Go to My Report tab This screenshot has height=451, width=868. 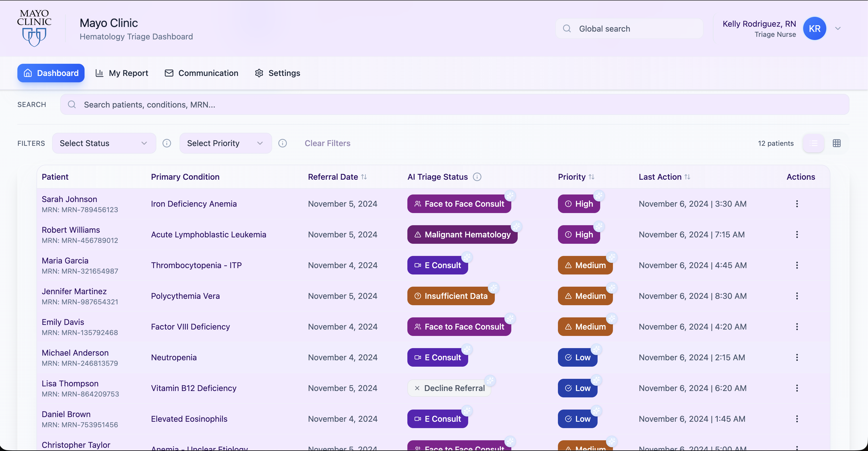click(x=122, y=73)
